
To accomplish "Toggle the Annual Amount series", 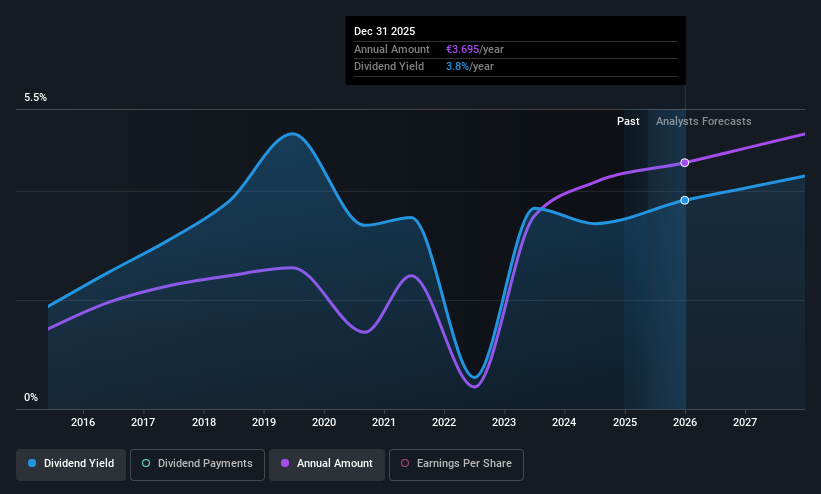I will pos(327,464).
